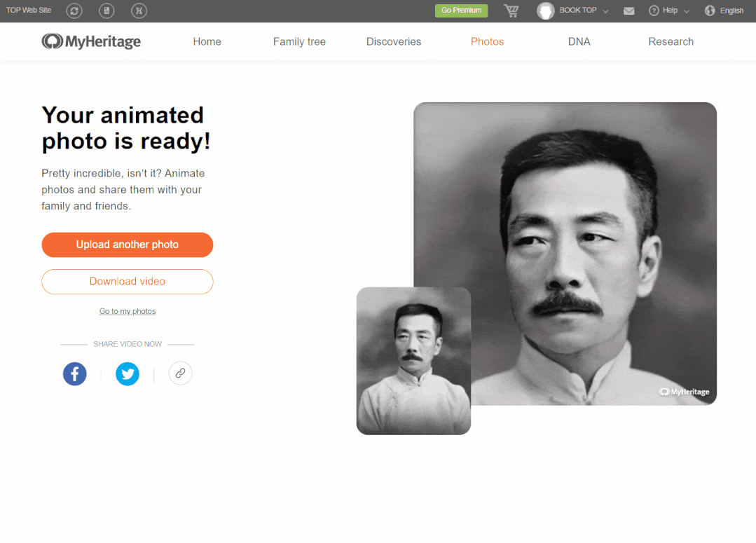Click the Help question mark icon
The width and height of the screenshot is (756, 543).
pyautogui.click(x=654, y=11)
